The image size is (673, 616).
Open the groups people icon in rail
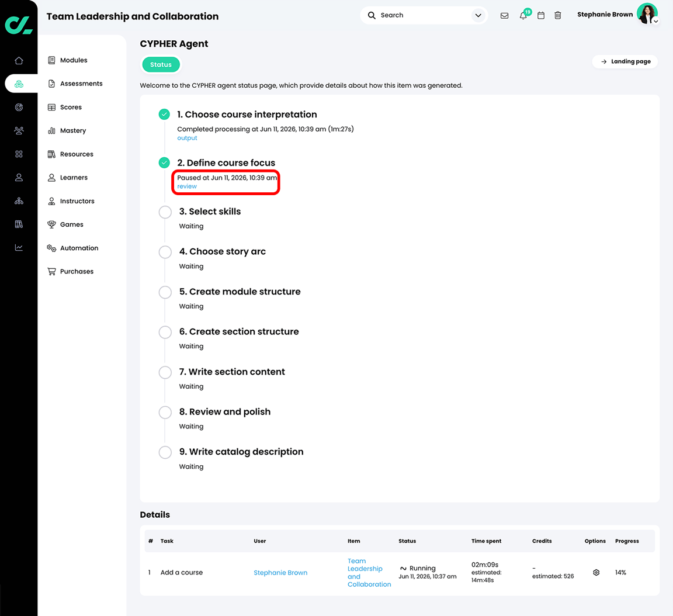[19, 130]
